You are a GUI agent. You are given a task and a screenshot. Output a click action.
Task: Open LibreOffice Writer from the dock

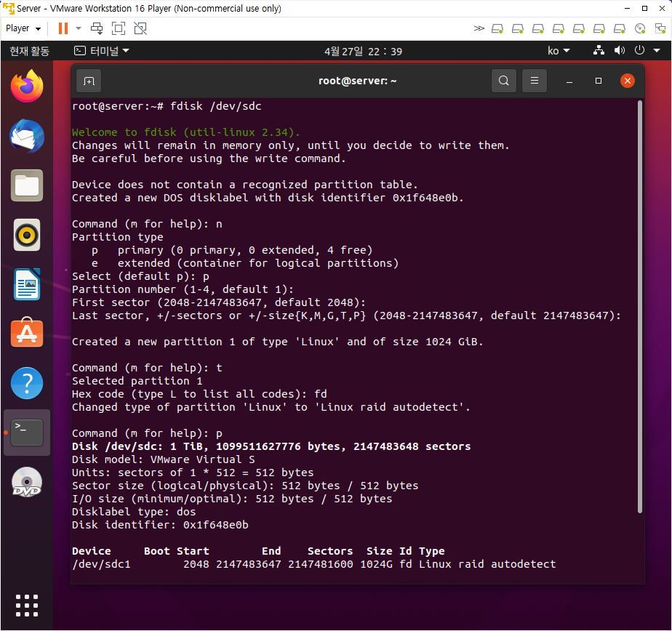tap(27, 284)
